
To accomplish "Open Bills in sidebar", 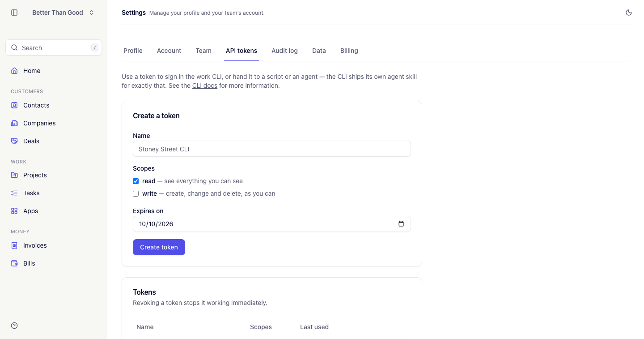I will tap(54, 263).
